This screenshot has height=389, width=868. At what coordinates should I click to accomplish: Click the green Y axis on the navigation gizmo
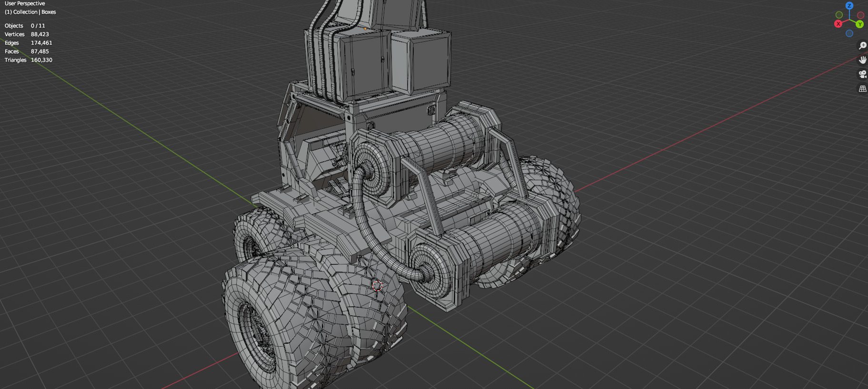pos(859,24)
